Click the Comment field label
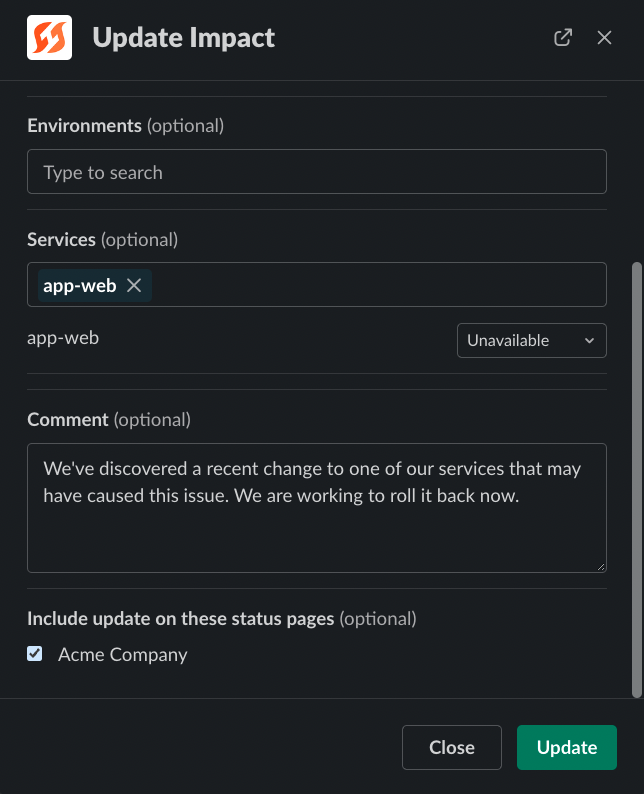Image resolution: width=644 pixels, height=794 pixels. click(x=68, y=420)
